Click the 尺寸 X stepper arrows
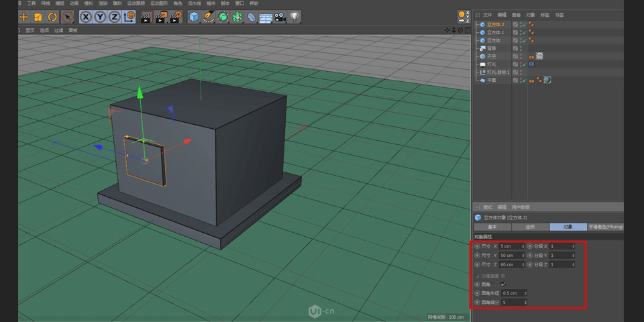 523,246
